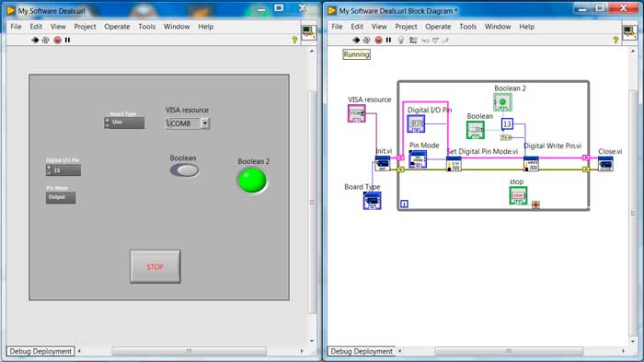Select the Boolean 2 indicator terminal
644x362 pixels.
point(502,102)
